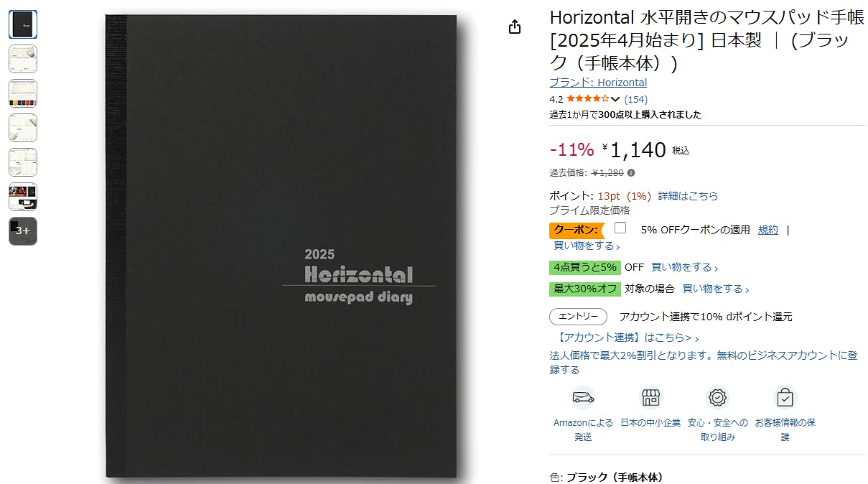Screen dimensions: 868x484
Task: Open the 154 reviews count link
Action: coord(636,99)
